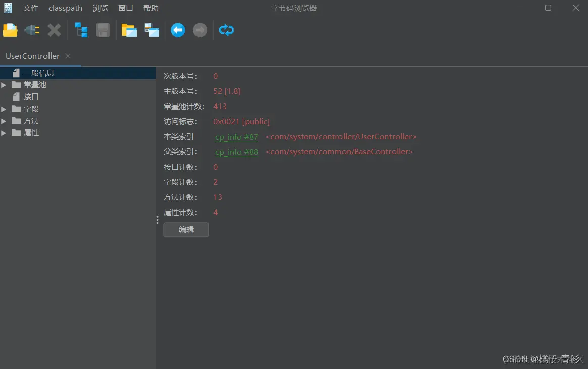Viewport: 588px width, 369px height.
Task: Go forward with the gray right arrow
Action: pos(200,30)
